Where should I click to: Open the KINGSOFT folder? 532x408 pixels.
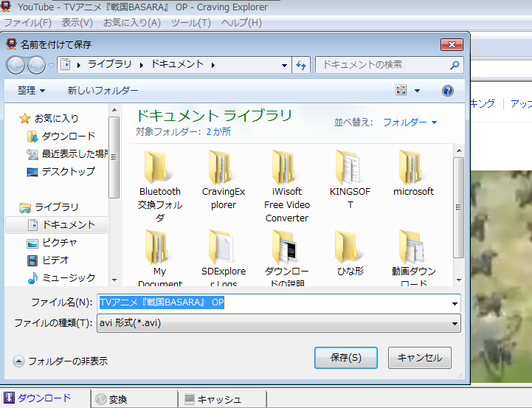[x=350, y=180]
